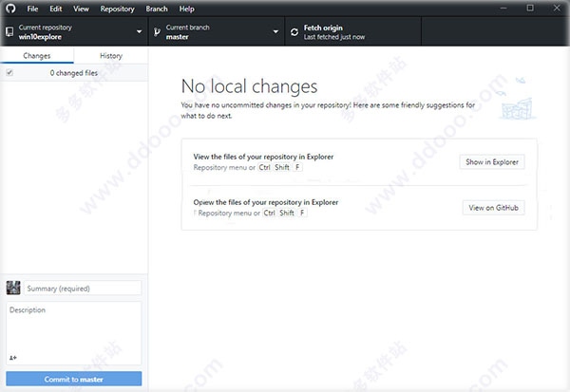
Task: Click the win10explore repository name
Action: point(40,37)
